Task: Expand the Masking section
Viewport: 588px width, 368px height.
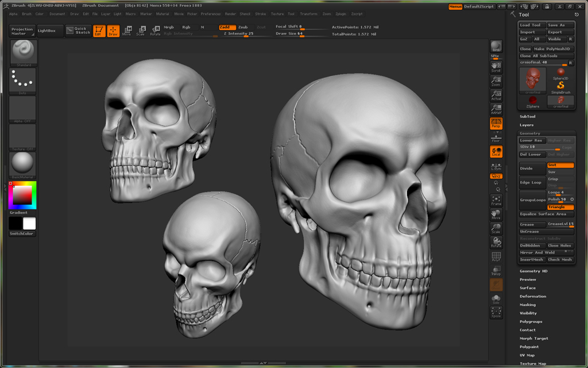Action: (528, 305)
